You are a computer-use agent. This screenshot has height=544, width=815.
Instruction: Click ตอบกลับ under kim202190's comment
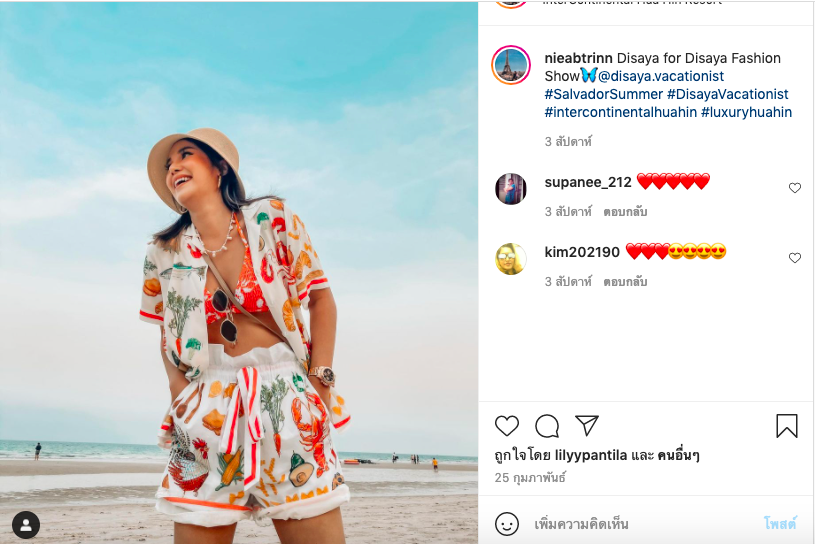625,282
